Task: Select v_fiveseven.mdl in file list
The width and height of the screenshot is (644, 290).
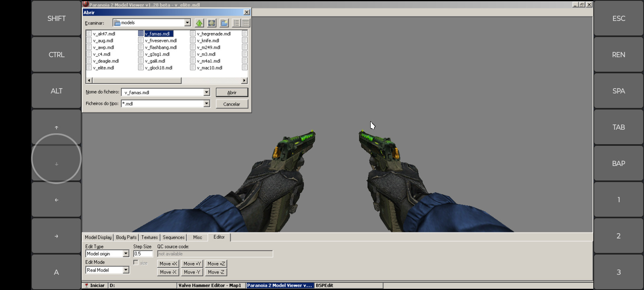Action: click(x=161, y=40)
